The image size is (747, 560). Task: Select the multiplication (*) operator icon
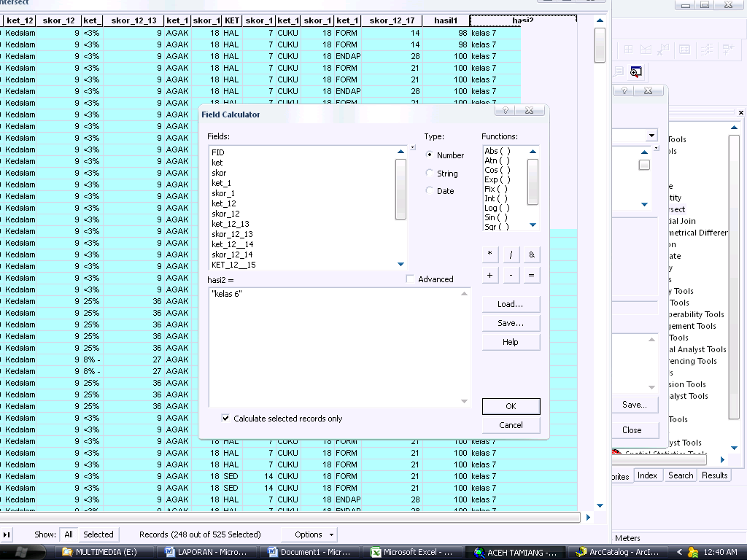489,254
